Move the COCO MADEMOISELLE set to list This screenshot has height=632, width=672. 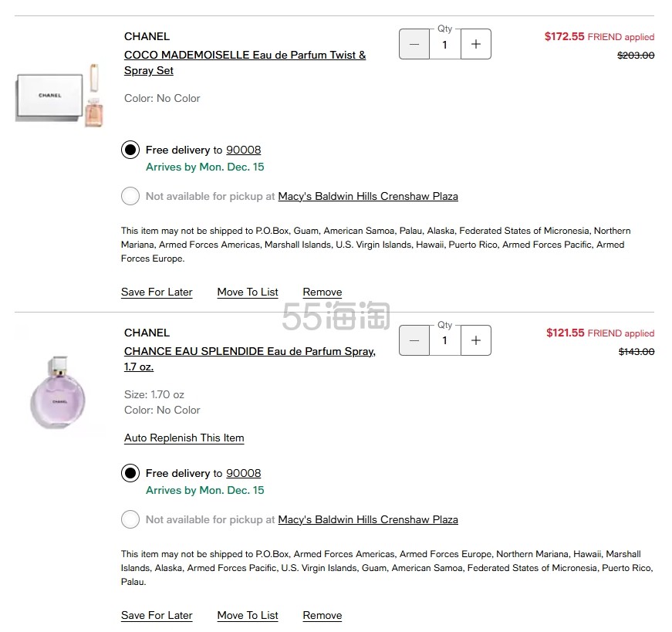tap(248, 292)
